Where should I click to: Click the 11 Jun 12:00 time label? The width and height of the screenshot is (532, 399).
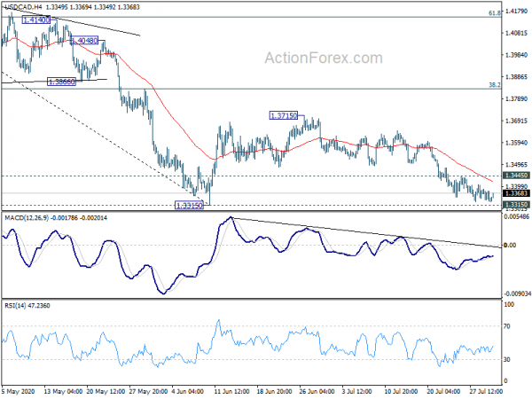pos(232,392)
